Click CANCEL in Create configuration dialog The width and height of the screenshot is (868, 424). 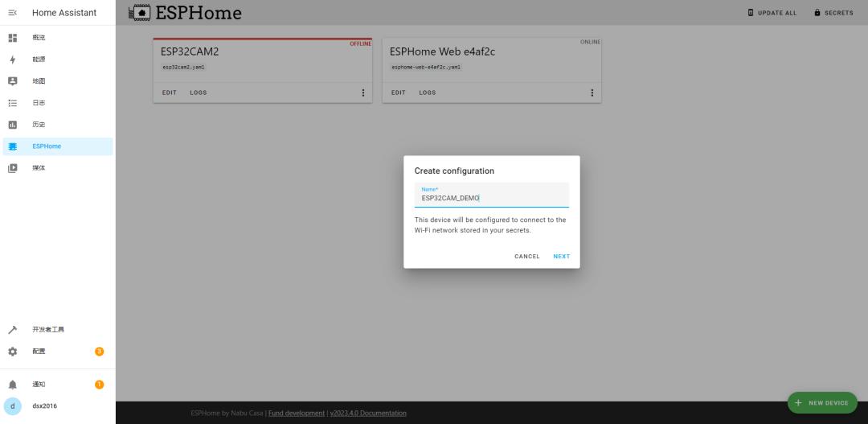pos(527,257)
